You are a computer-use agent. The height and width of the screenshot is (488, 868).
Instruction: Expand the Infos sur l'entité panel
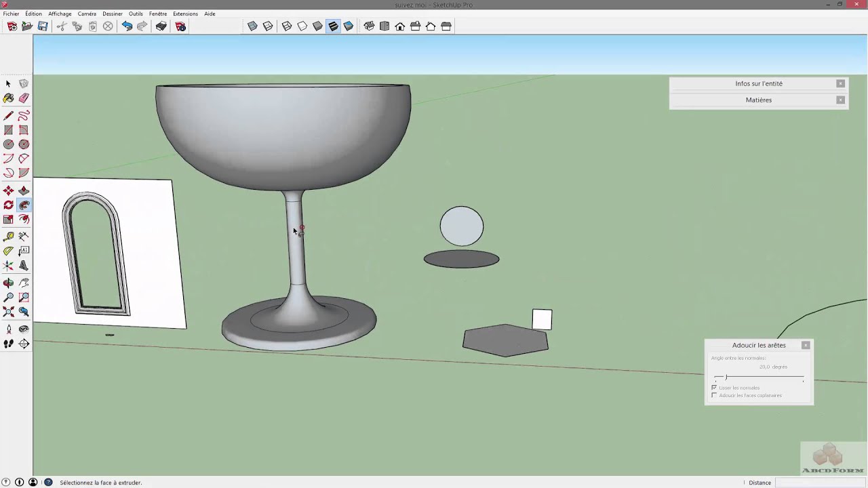(x=758, y=83)
